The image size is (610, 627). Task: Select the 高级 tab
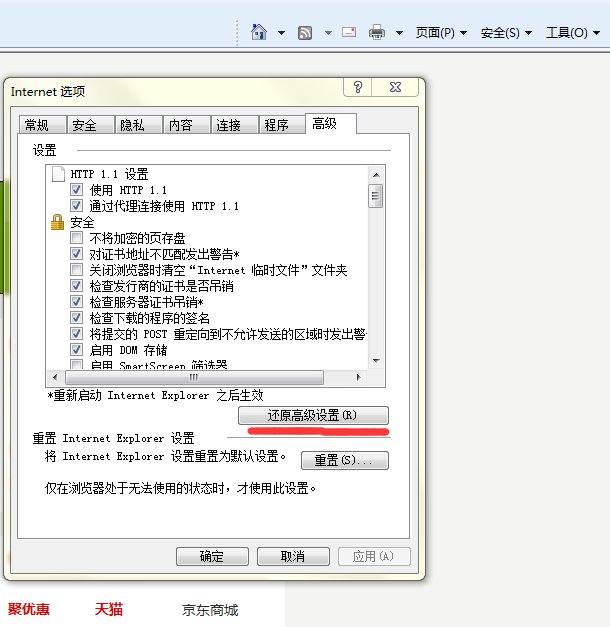click(x=330, y=124)
